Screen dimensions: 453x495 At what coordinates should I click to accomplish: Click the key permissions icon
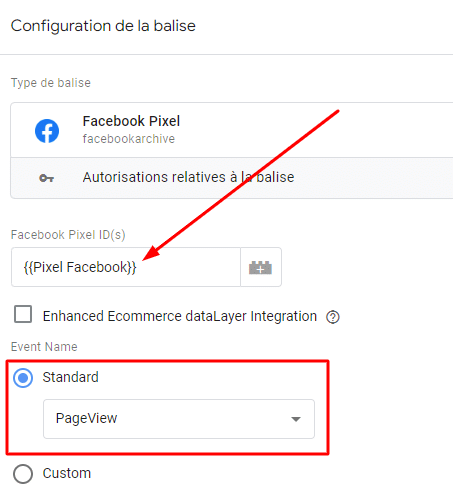(x=47, y=178)
